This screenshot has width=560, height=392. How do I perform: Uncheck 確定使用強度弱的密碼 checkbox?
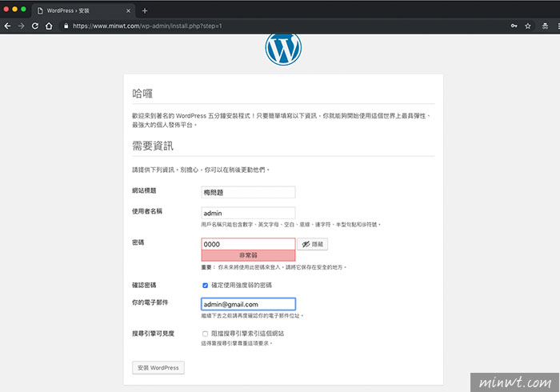click(x=205, y=286)
